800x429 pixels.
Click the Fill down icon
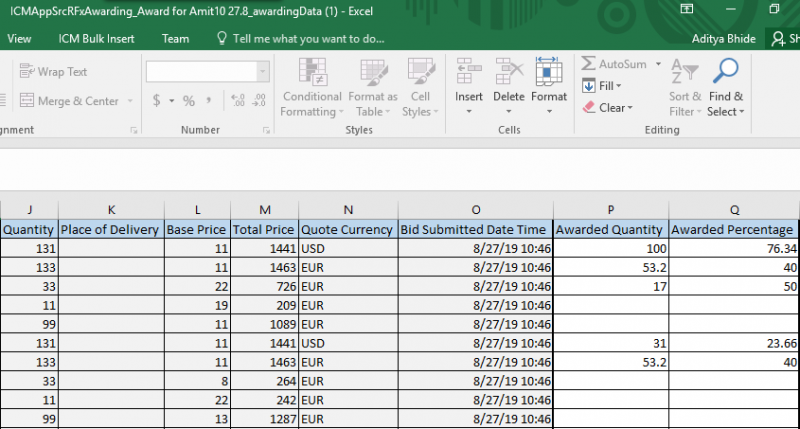tap(590, 86)
